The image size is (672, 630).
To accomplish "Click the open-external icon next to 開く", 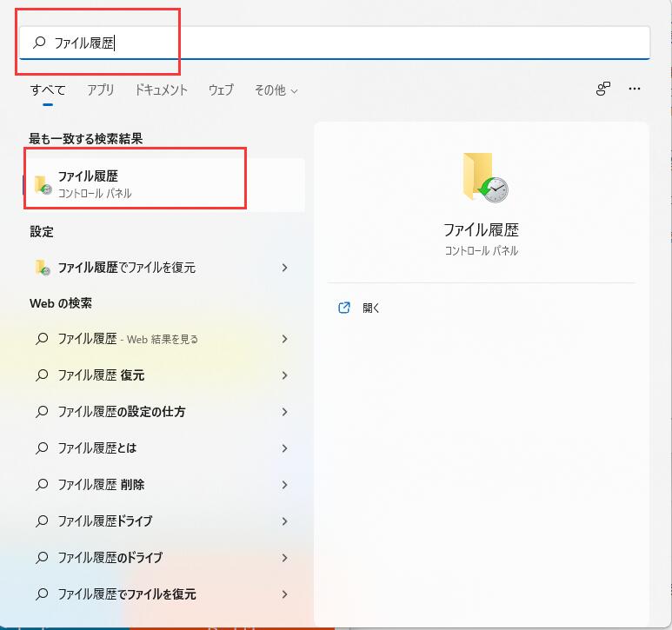I will pyautogui.click(x=344, y=308).
